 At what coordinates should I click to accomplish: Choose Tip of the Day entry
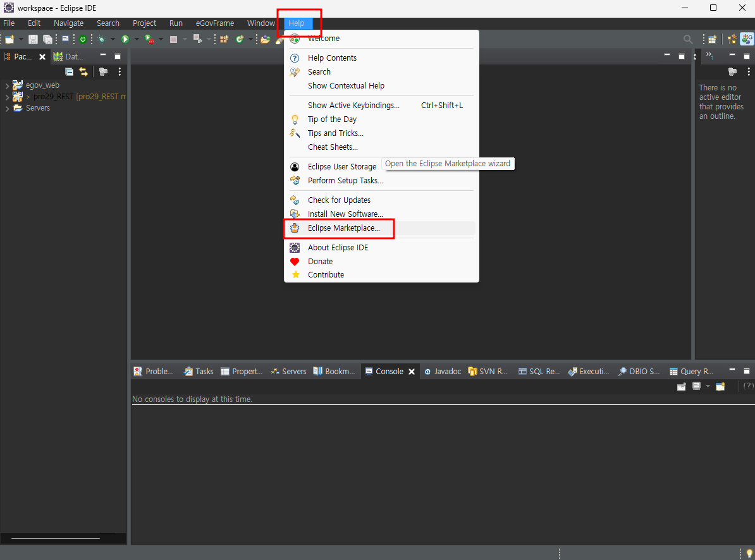pyautogui.click(x=381, y=119)
